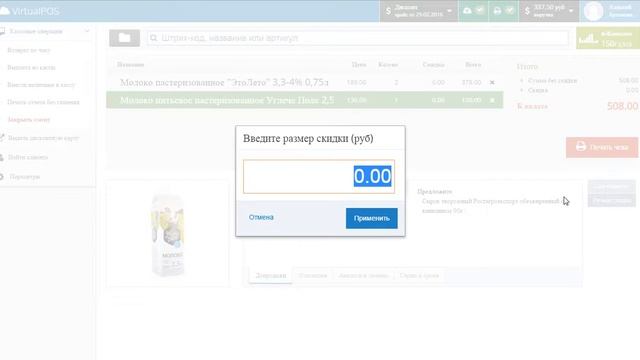Image resolution: width=640 pixels, height=360 pixels.
Task: Open the shift info dropdown dated 29.02.2016
Action: pyautogui.click(x=419, y=11)
